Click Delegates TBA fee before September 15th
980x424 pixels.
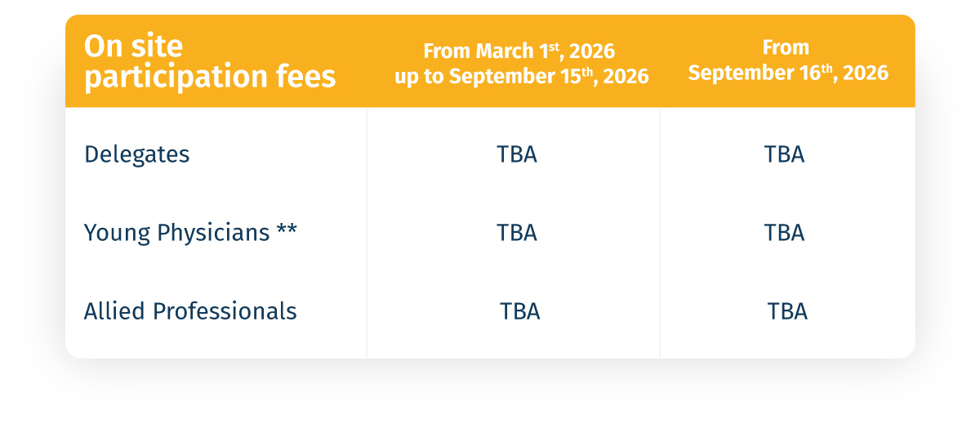517,154
